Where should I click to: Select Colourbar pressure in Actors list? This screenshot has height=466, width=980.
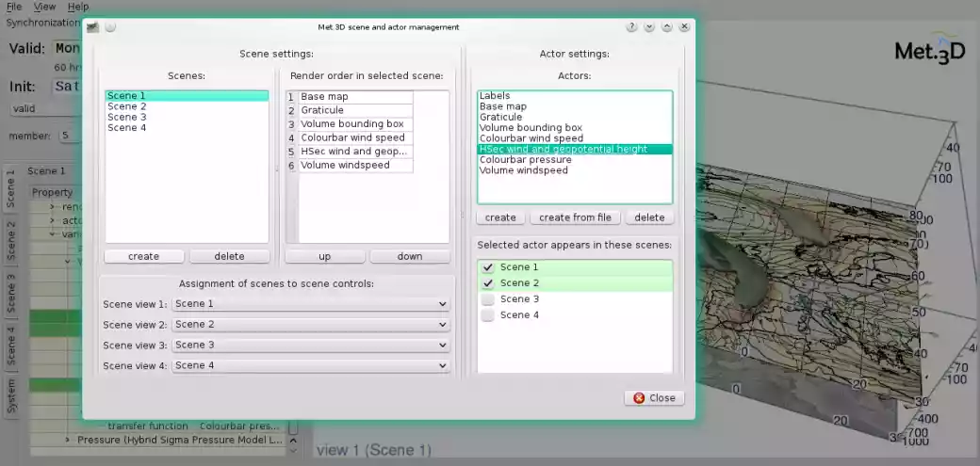[575, 159]
